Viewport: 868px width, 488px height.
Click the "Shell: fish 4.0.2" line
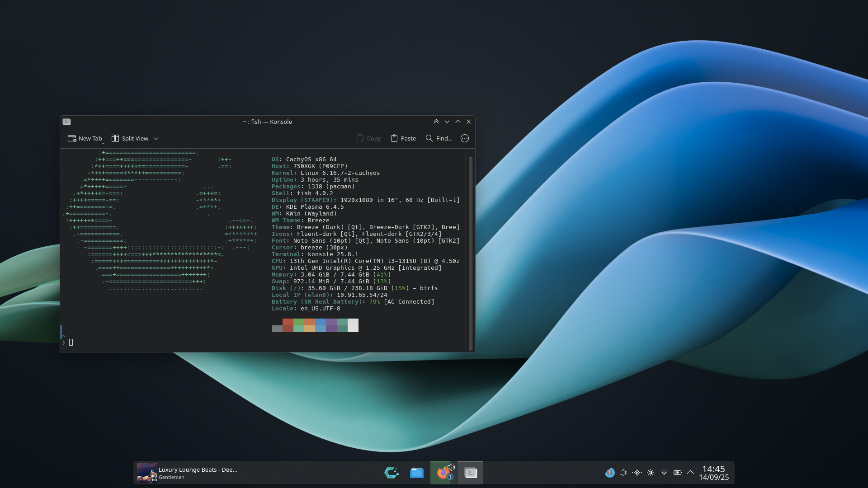pyautogui.click(x=302, y=193)
